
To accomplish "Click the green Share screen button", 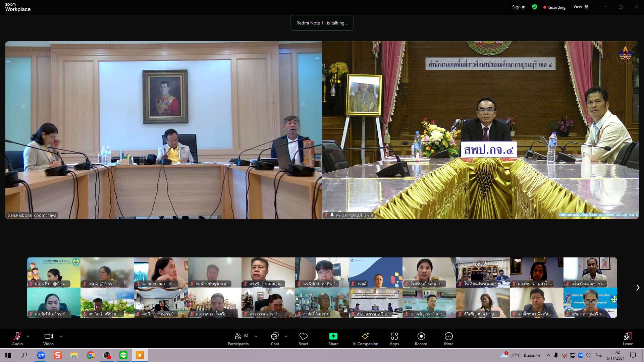I will tap(333, 337).
